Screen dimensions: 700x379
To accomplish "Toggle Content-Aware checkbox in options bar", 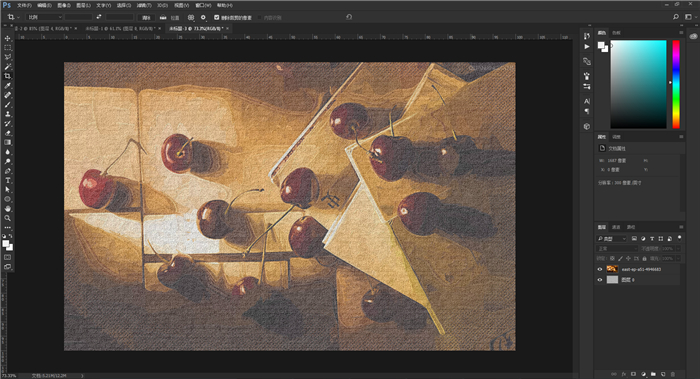I will tap(260, 17).
